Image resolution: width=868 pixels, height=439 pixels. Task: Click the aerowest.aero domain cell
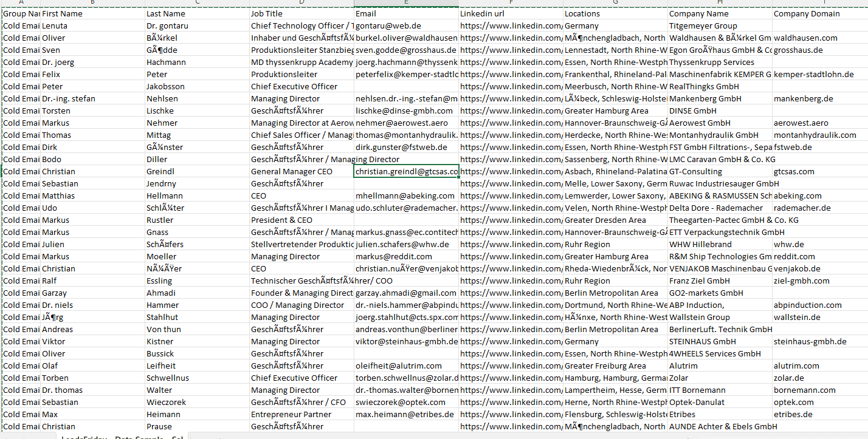point(820,123)
